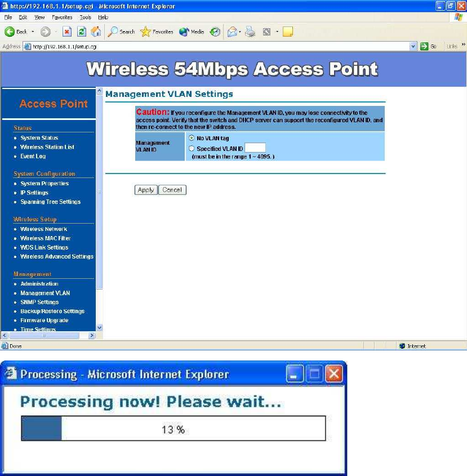Open the address bar dropdown arrow
The height and width of the screenshot is (476, 467).
coord(413,46)
